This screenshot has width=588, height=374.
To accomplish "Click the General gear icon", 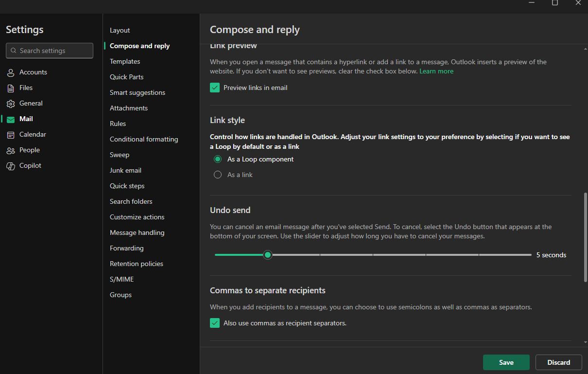I will tap(11, 104).
